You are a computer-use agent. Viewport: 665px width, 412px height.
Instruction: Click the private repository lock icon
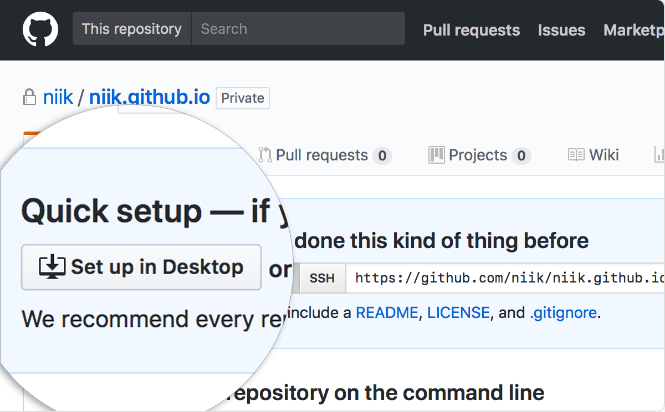[x=29, y=98]
